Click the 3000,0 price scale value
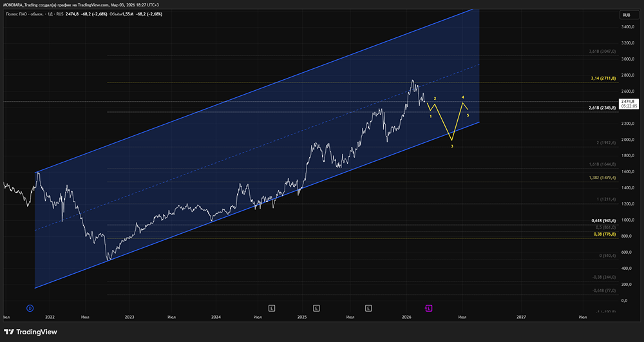This screenshot has width=644, height=342. click(x=629, y=59)
